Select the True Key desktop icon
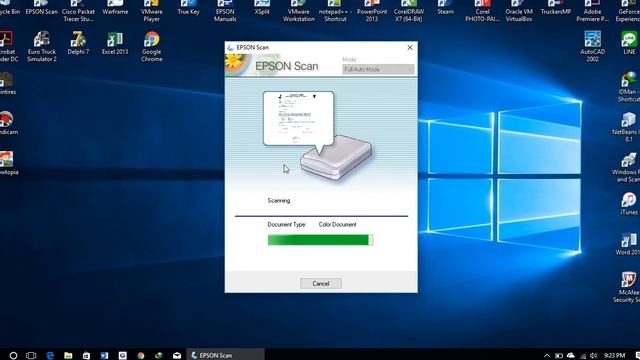 (x=189, y=7)
